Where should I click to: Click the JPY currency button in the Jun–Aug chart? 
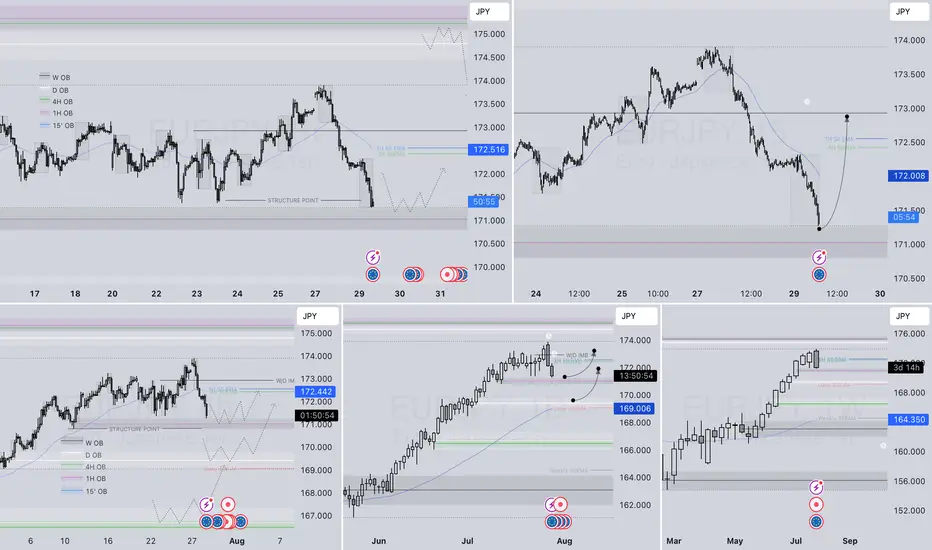[x=636, y=316]
